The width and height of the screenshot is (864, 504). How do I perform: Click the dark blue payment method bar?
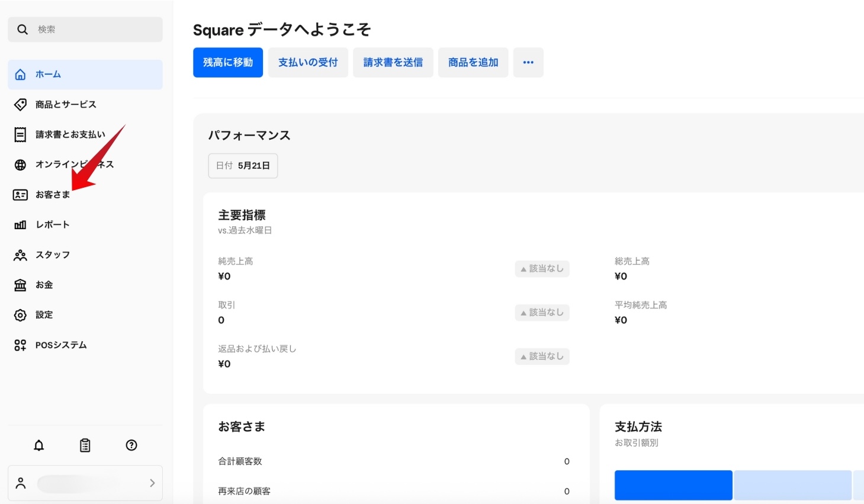pyautogui.click(x=673, y=486)
